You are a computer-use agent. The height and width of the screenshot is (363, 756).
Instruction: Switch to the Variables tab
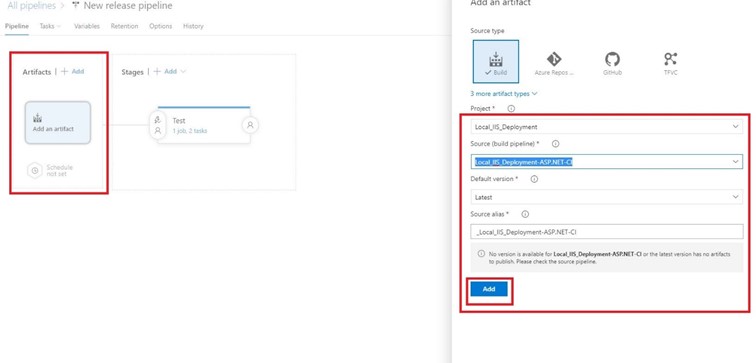point(87,26)
